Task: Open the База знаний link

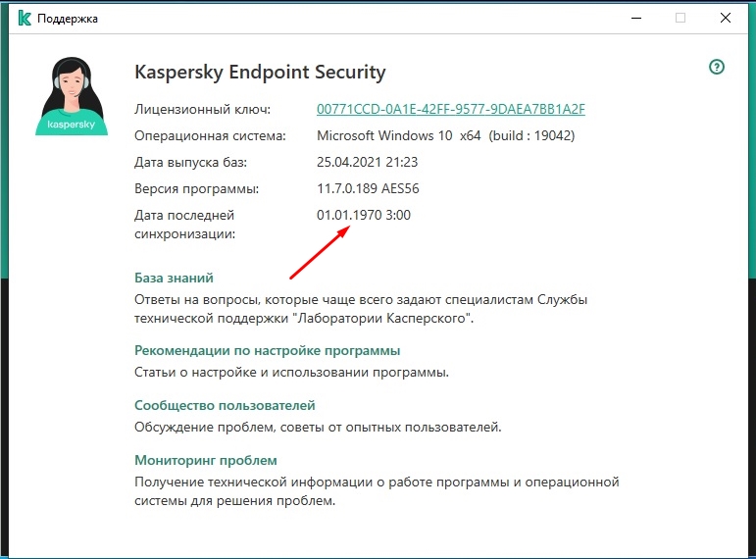Action: [x=174, y=278]
